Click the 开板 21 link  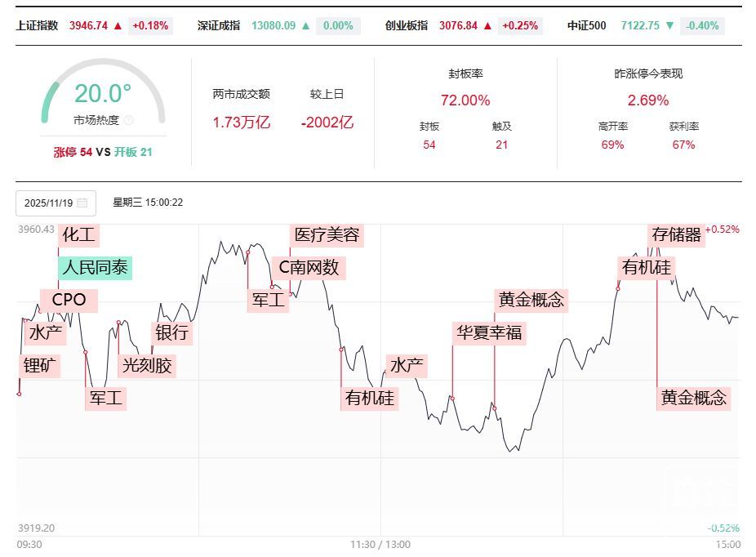[133, 152]
